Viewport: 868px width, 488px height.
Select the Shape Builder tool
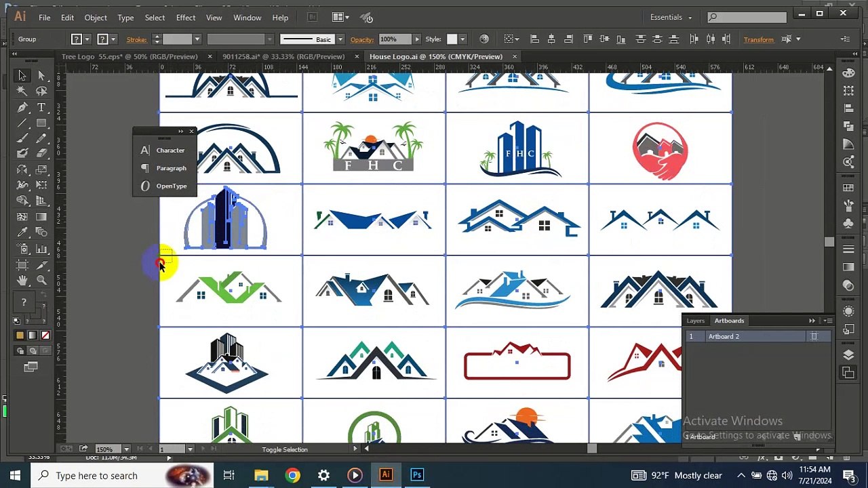[x=22, y=201]
